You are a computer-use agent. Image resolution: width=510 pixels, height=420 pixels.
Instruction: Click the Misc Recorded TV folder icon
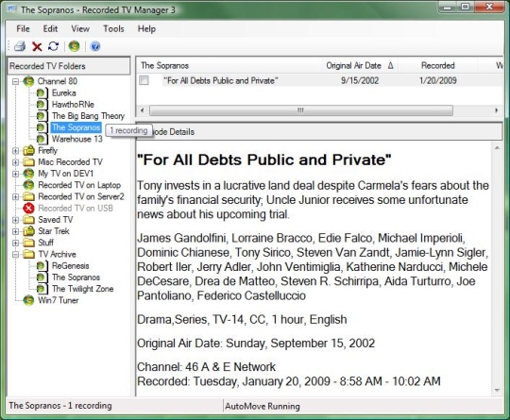point(28,162)
